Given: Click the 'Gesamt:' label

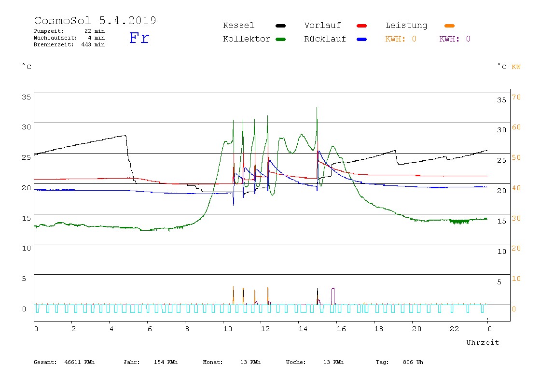Looking at the screenshot, I should click(45, 362).
